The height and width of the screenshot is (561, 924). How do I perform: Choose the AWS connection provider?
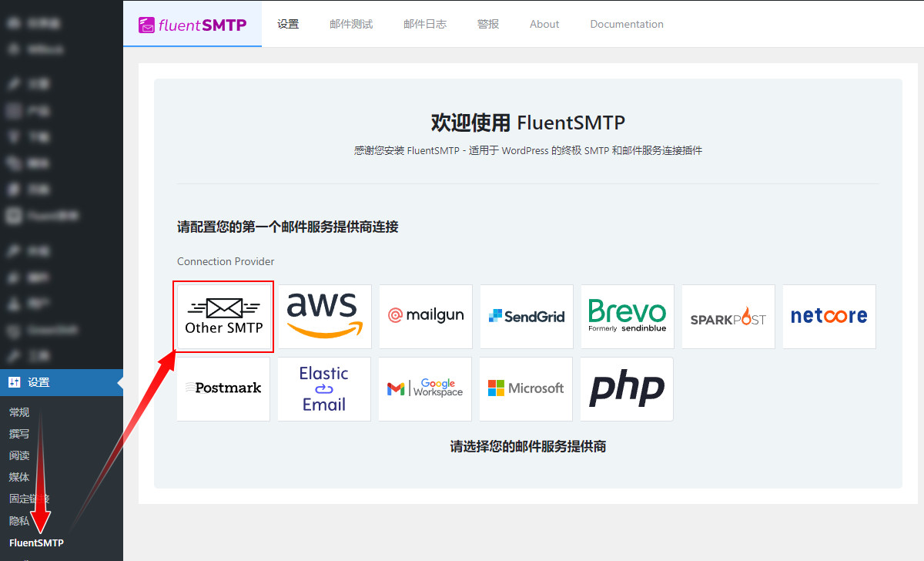[324, 317]
